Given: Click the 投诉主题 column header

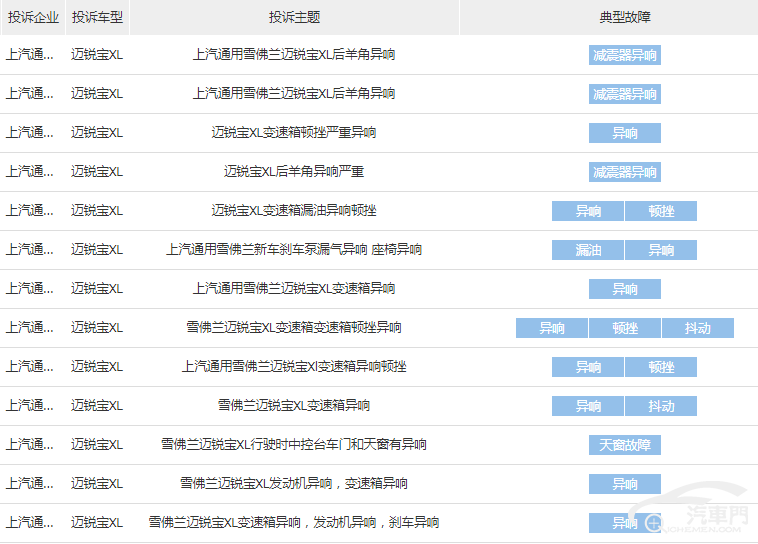Looking at the screenshot, I should [294, 17].
